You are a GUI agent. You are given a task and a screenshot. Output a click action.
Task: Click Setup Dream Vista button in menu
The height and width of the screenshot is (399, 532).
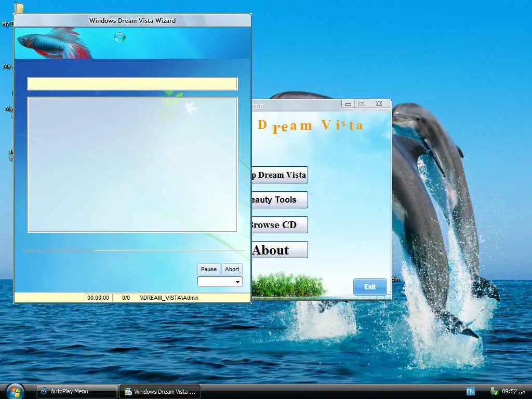(x=280, y=175)
